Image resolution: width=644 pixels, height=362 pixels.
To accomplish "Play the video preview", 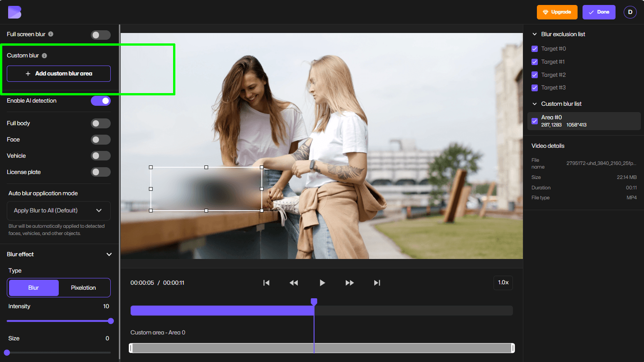I will (x=322, y=283).
